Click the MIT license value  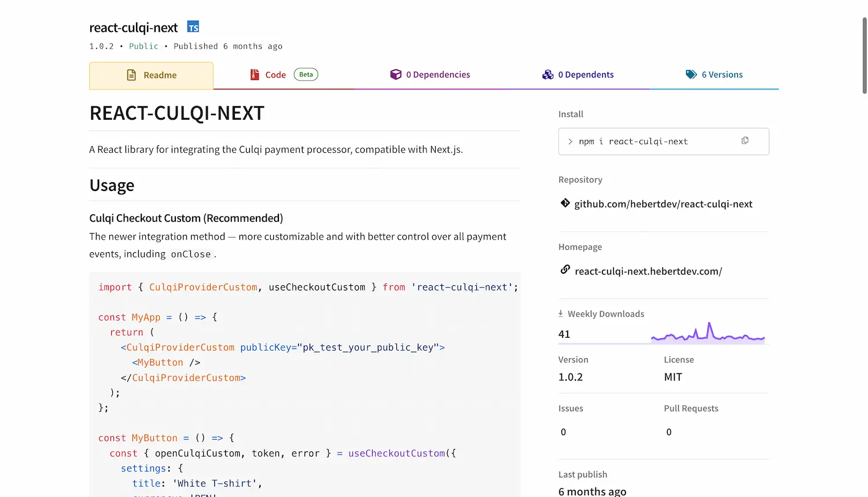[674, 377]
